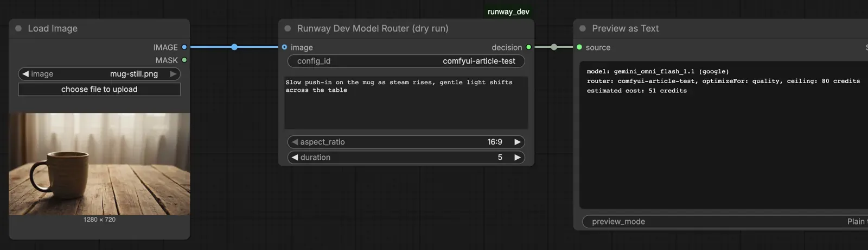Increase the duration value with right arrow

[518, 157]
